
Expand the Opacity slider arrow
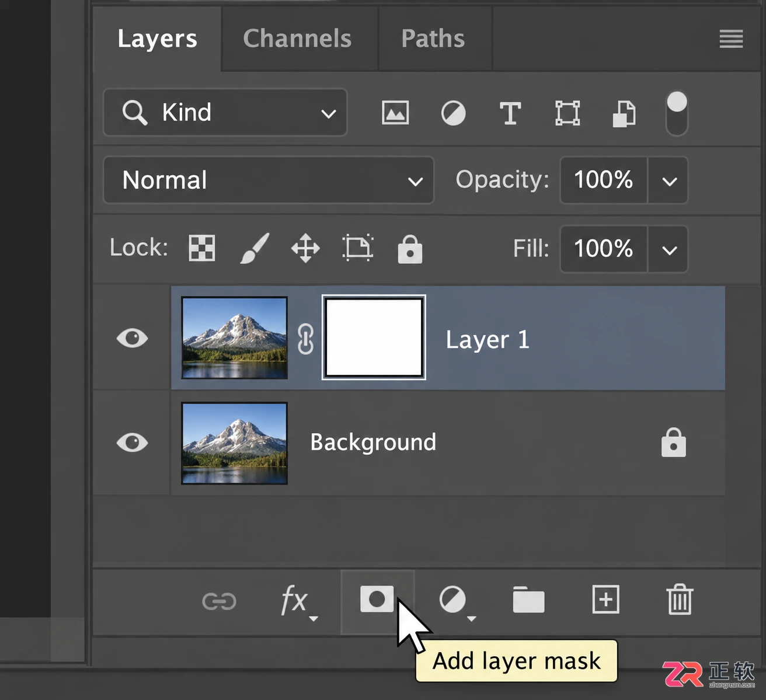point(669,180)
